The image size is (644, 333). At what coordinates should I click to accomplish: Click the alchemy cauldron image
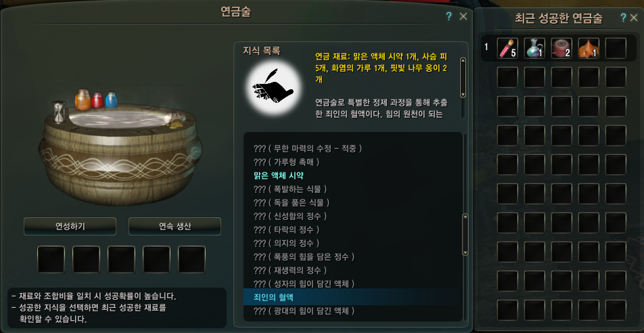[120, 147]
